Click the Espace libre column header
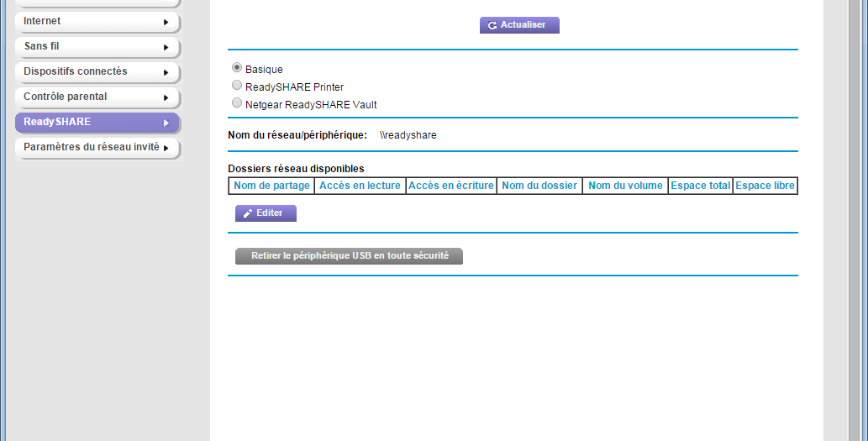The image size is (868, 441). [765, 186]
